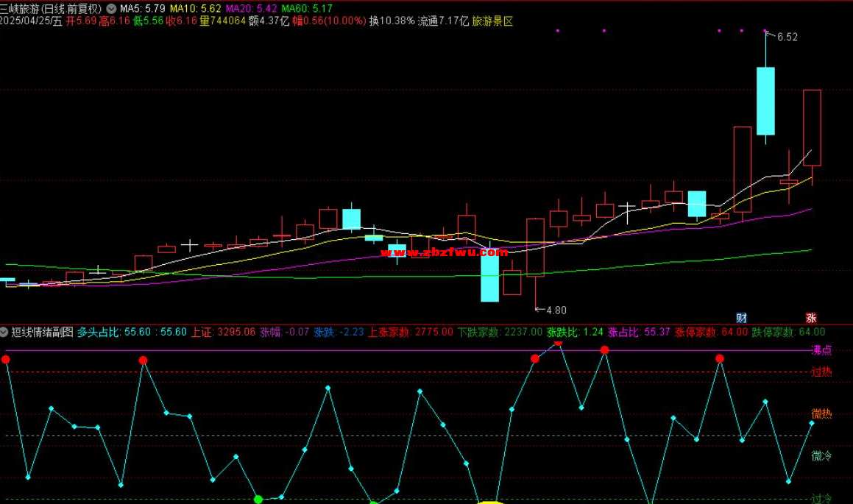The width and height of the screenshot is (853, 504).
Task: Open the 旅游景区 sector link
Action: pyautogui.click(x=492, y=21)
